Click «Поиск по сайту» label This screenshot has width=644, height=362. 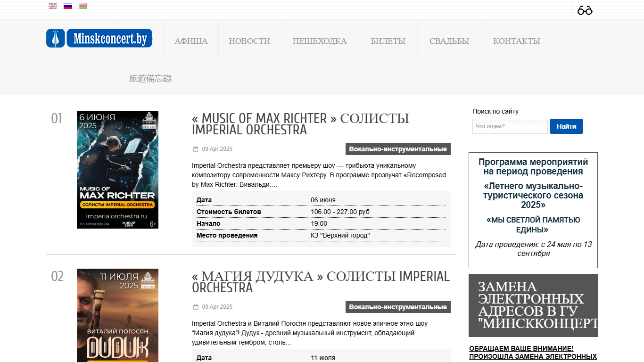tap(495, 111)
